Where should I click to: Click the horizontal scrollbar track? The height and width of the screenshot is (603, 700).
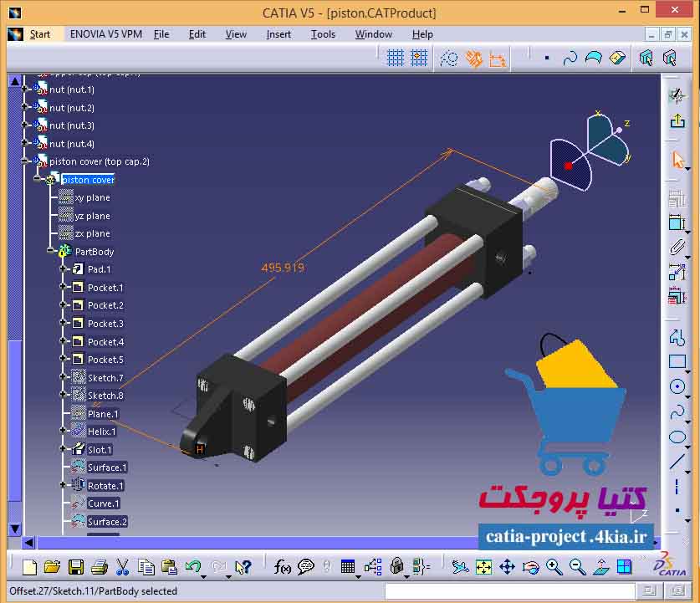coord(257,543)
